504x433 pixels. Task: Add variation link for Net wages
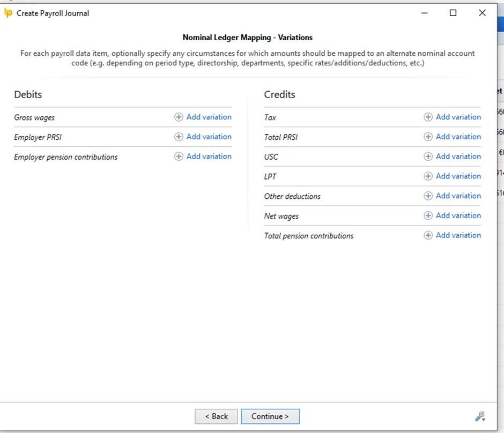point(458,215)
